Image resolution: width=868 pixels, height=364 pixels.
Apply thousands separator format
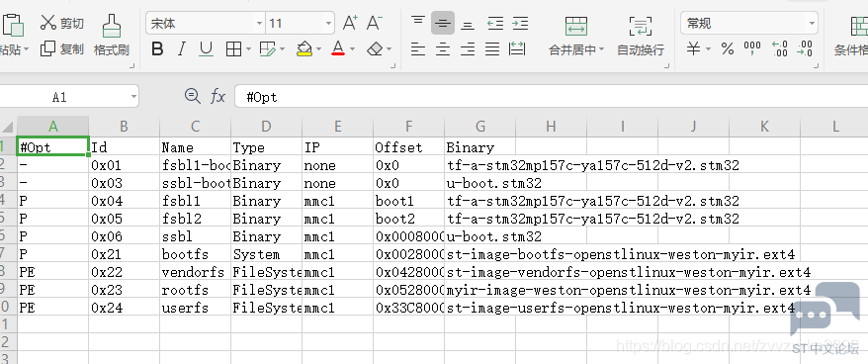[753, 49]
